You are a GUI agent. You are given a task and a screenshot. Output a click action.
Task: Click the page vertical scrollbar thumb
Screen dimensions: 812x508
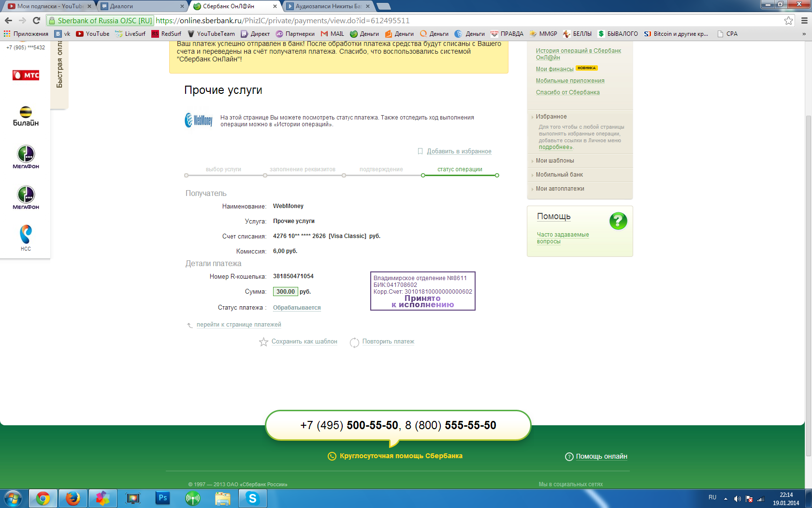809,285
